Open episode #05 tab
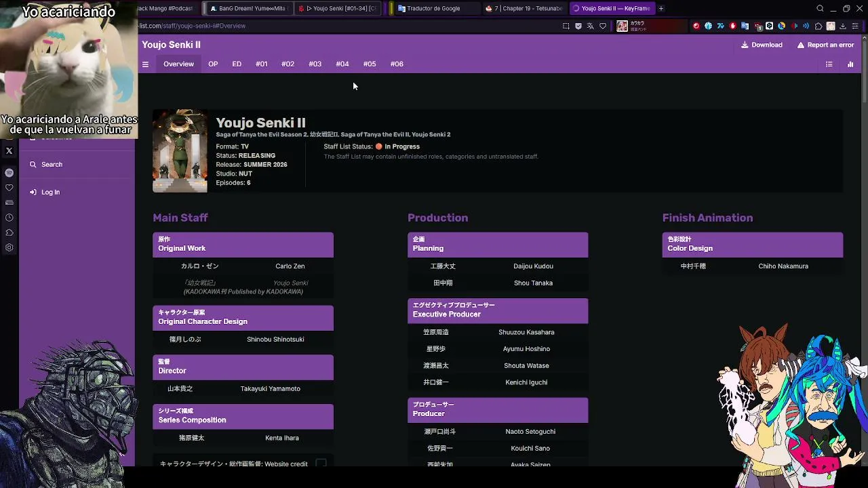Screen dimensions: 868x488 [x=369, y=64]
